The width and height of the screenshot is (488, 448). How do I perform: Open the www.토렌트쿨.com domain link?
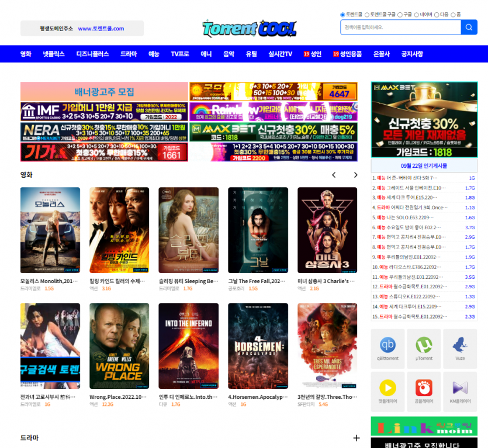tap(101, 29)
